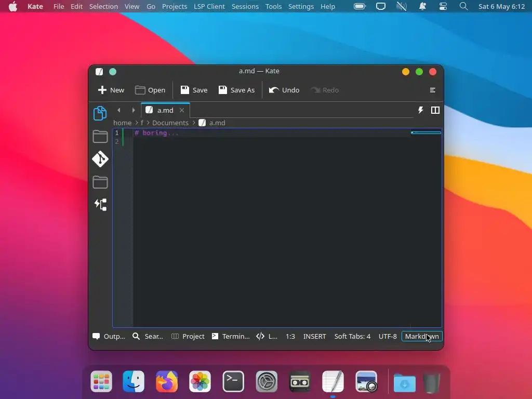This screenshot has height=399, width=532.
Task: Toggle INSERT mode in the status bar
Action: (x=314, y=336)
